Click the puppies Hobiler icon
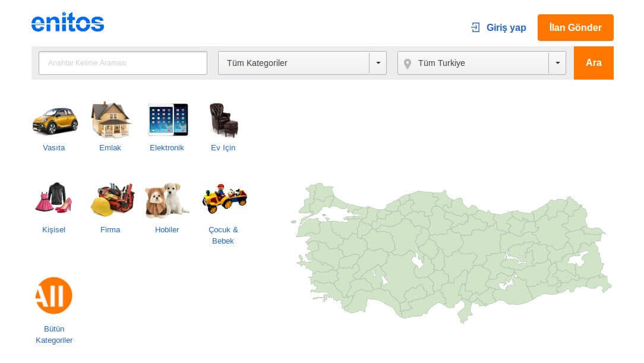The width and height of the screenshot is (644, 363). tap(167, 200)
